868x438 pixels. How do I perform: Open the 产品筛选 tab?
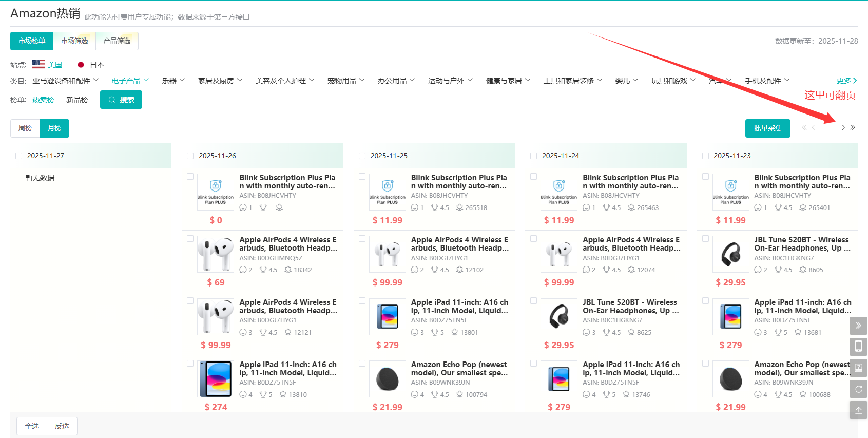[117, 41]
